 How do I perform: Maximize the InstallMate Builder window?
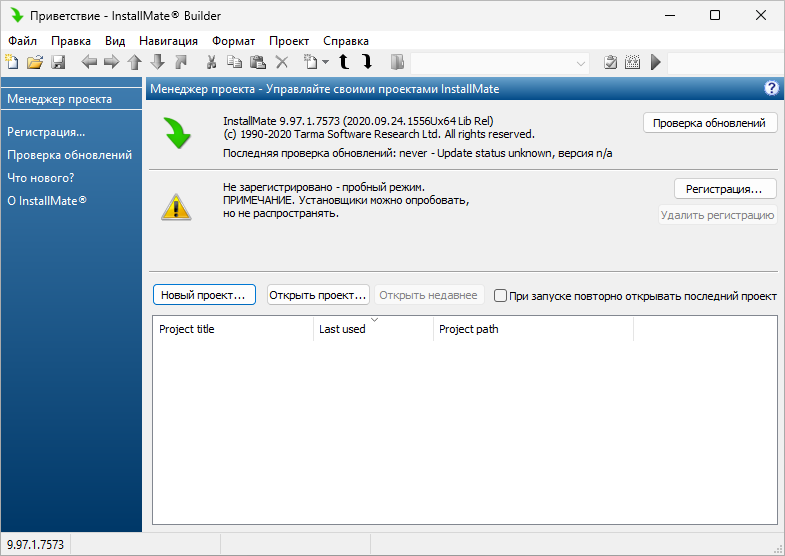(x=715, y=16)
